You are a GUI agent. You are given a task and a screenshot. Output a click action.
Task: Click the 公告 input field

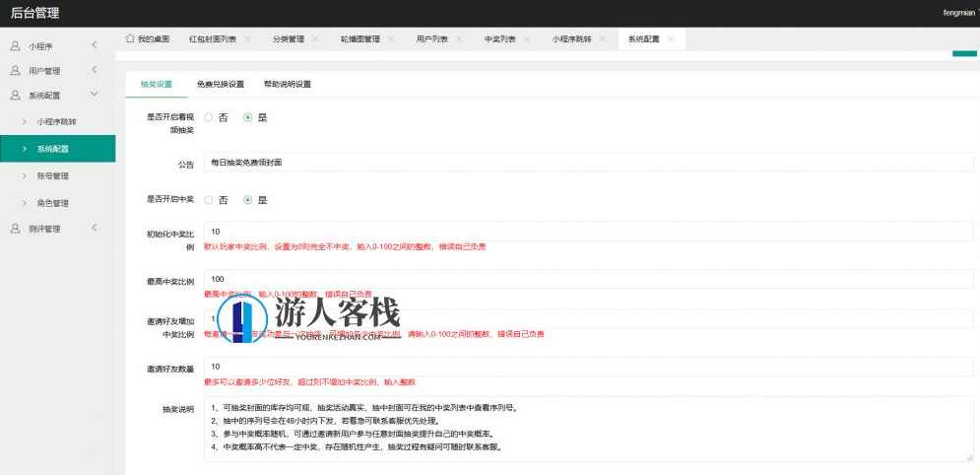click(589, 162)
